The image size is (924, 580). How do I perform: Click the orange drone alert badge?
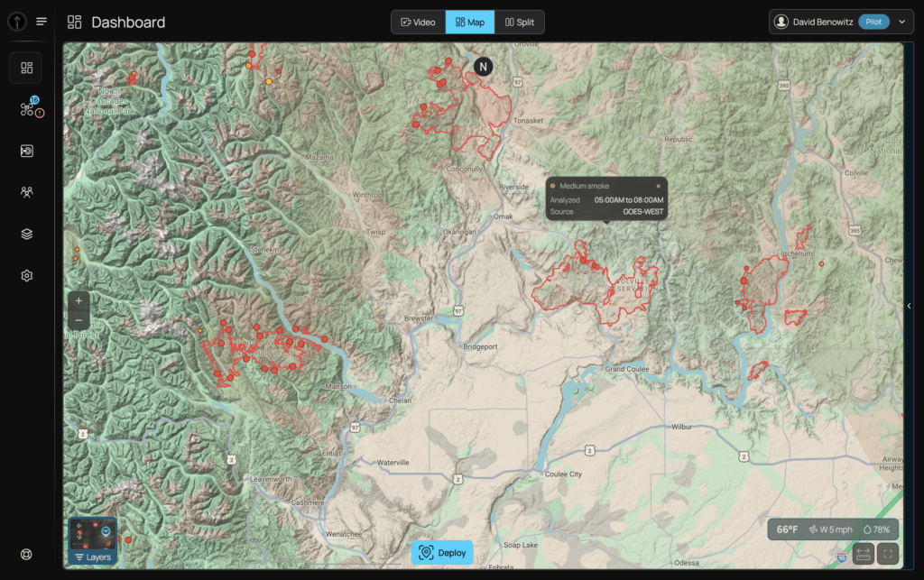click(x=40, y=113)
